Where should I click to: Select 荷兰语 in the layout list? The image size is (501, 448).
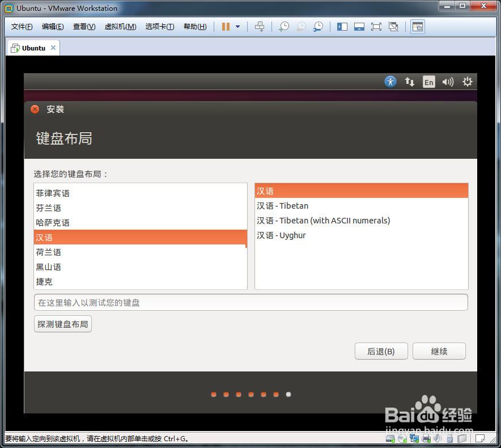[140, 252]
